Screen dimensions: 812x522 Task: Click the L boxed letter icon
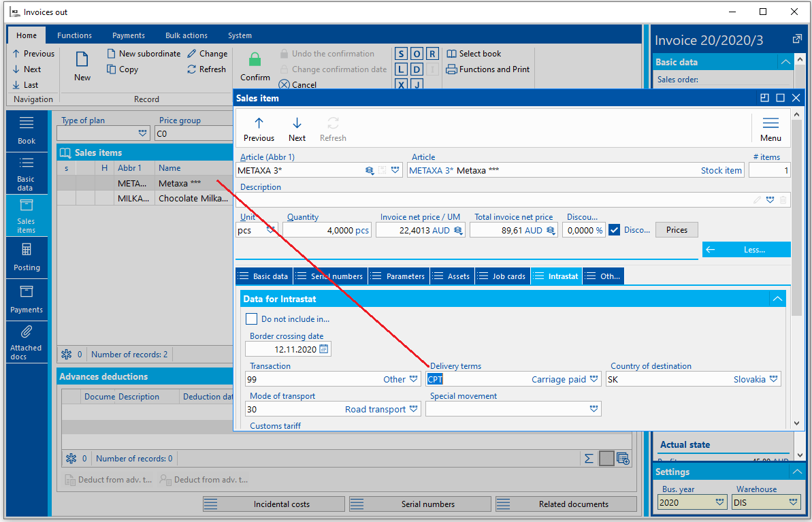pyautogui.click(x=401, y=69)
